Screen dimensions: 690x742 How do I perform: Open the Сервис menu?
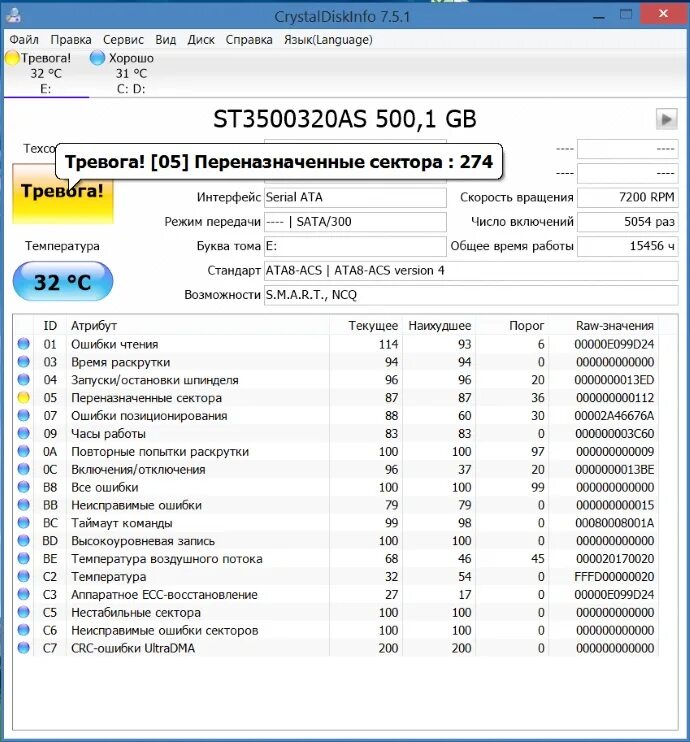[123, 40]
